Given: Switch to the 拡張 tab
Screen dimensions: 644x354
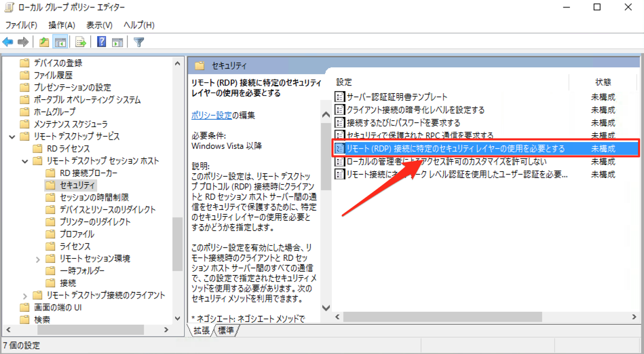Looking at the screenshot, I should pyautogui.click(x=202, y=331).
